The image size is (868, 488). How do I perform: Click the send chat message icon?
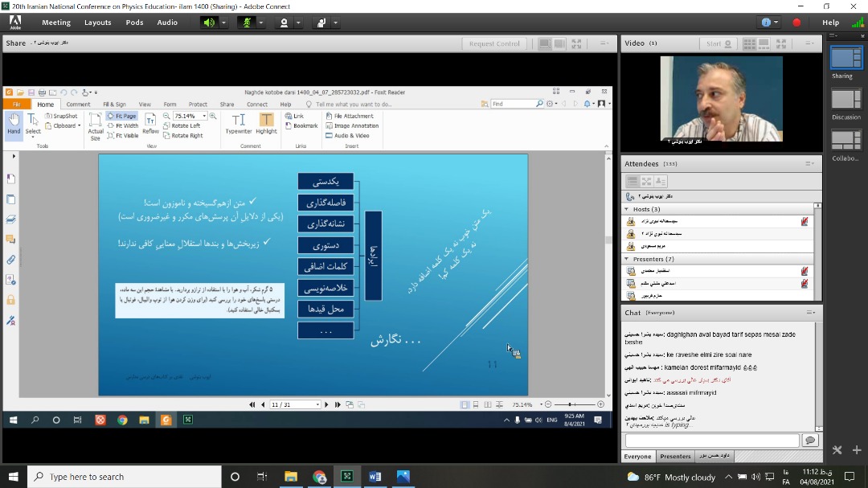pyautogui.click(x=809, y=441)
